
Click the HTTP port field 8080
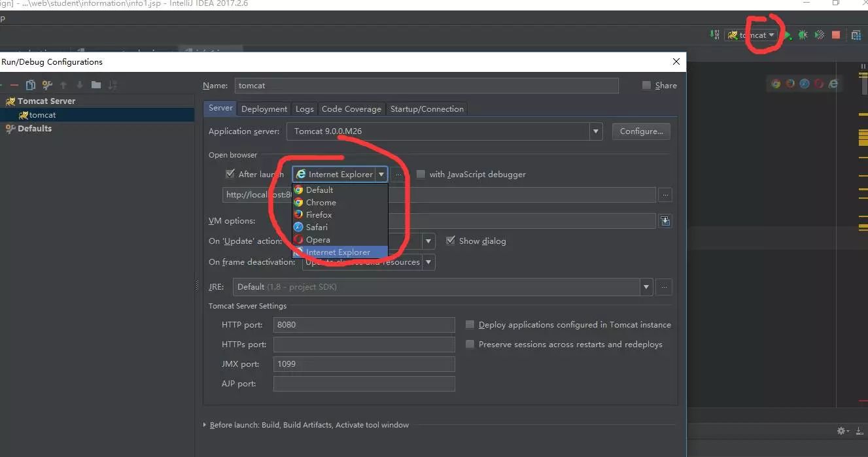(364, 325)
